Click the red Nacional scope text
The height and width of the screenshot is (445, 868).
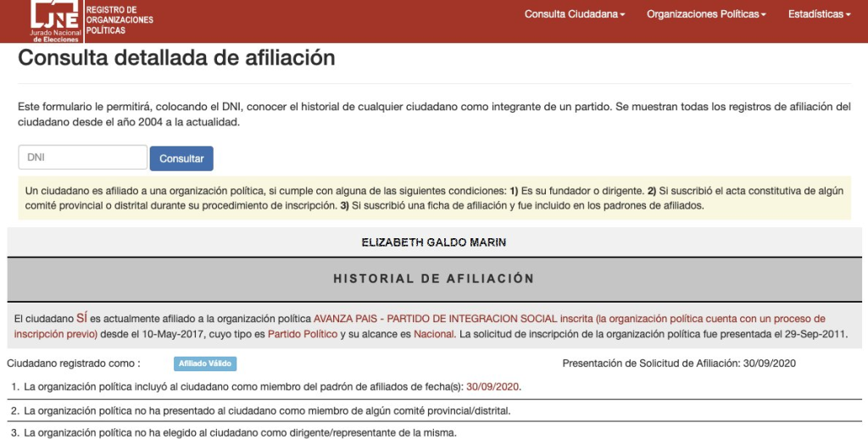coord(433,335)
